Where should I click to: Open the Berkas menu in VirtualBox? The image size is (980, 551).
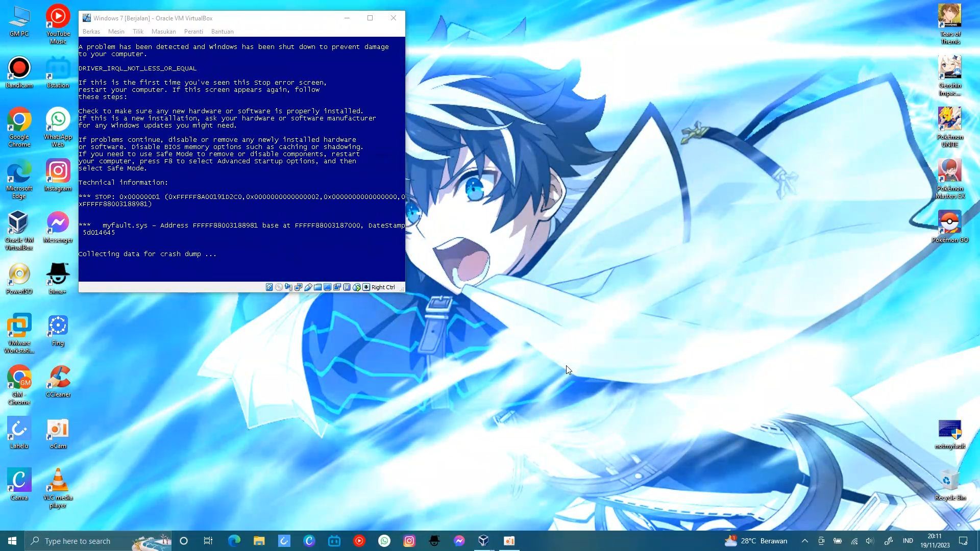[x=91, y=32]
